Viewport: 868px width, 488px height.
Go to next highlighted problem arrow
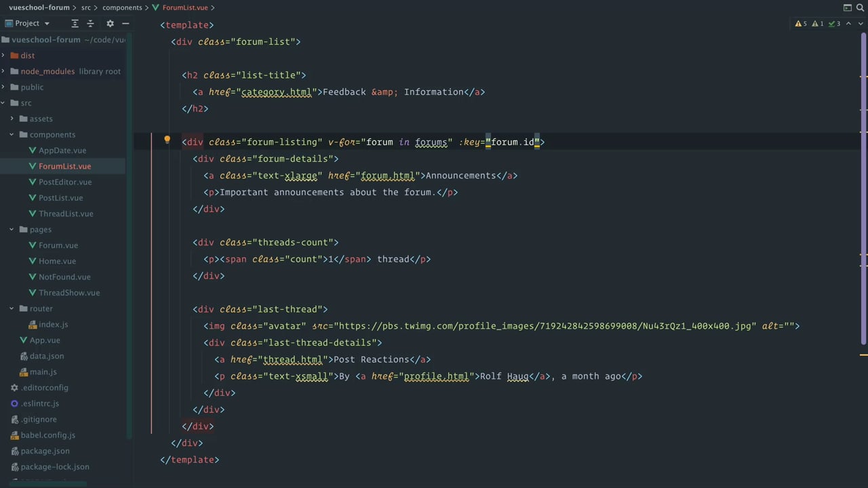point(861,24)
